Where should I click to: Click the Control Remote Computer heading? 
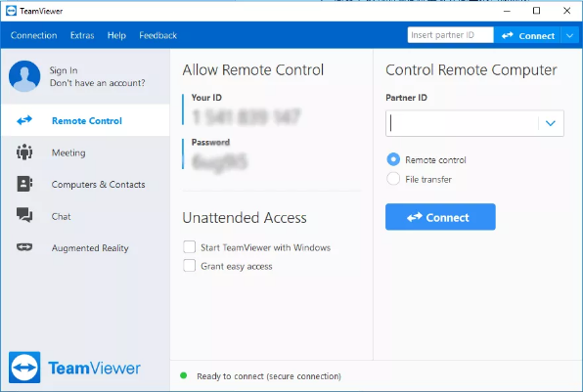pyautogui.click(x=471, y=69)
